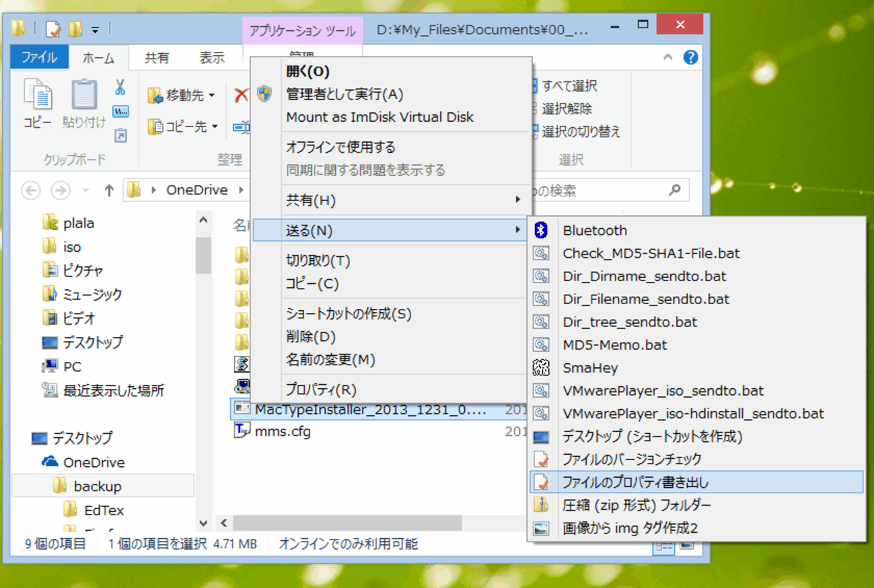Image resolution: width=874 pixels, height=588 pixels.
Task: Open Help with the blue question mark
Action: click(690, 57)
